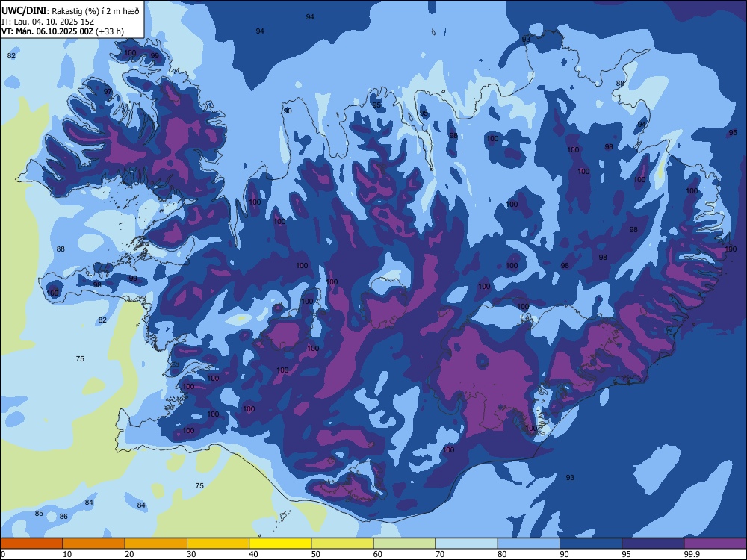Click the '99.9' legend scale label
Screen dimensions: 747x560
(692, 554)
